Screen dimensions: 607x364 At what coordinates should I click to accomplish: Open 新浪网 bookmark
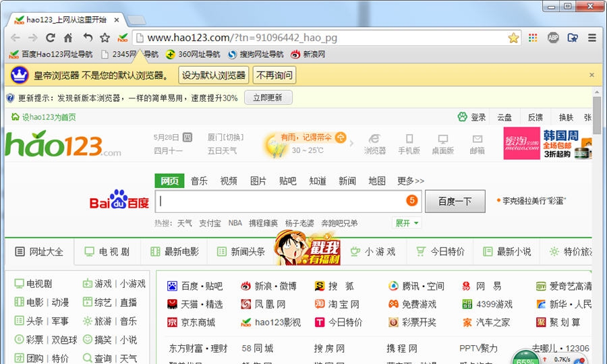[308, 54]
